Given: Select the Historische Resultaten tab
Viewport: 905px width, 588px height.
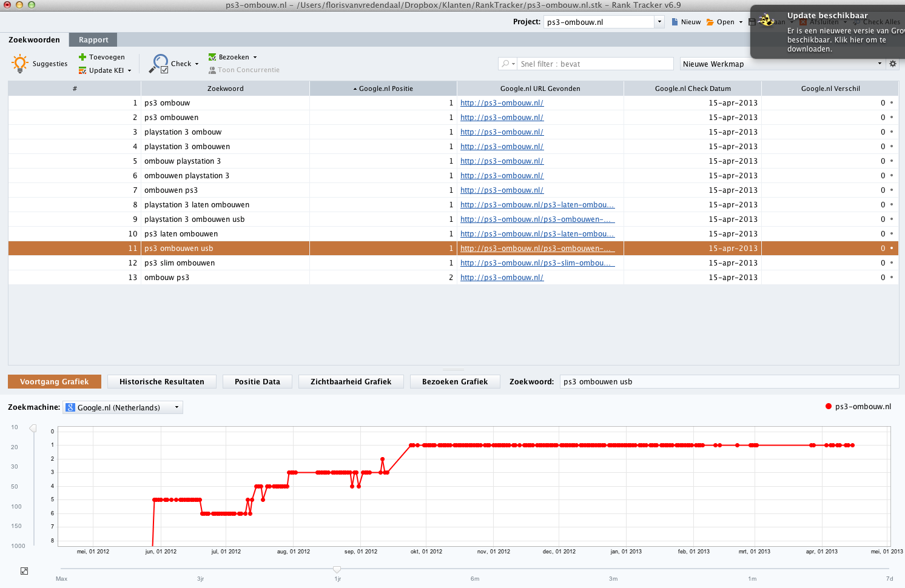Looking at the screenshot, I should [162, 381].
